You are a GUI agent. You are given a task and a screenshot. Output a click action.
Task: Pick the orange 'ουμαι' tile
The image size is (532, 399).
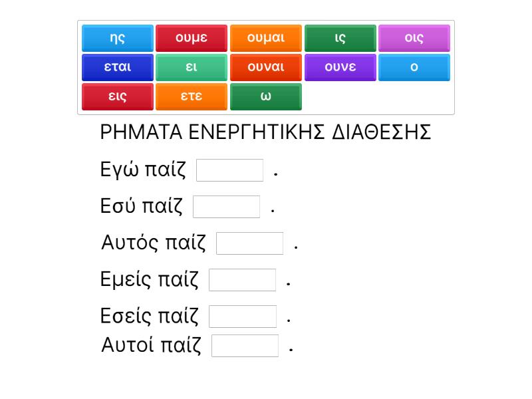coord(266,38)
